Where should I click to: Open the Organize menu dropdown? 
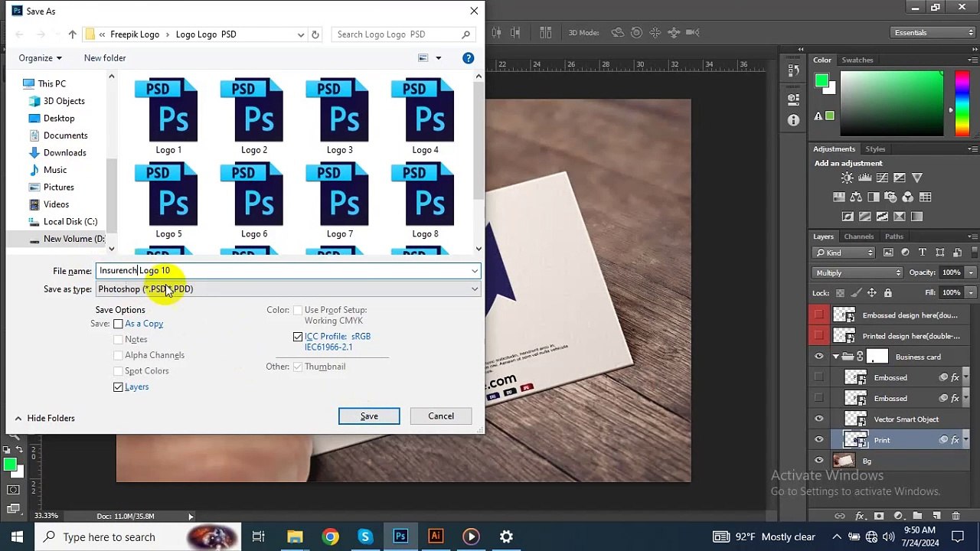coord(41,58)
